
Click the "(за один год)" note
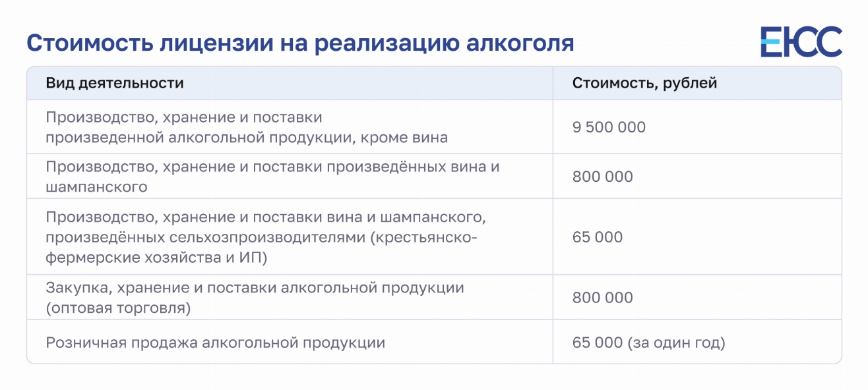(675, 343)
